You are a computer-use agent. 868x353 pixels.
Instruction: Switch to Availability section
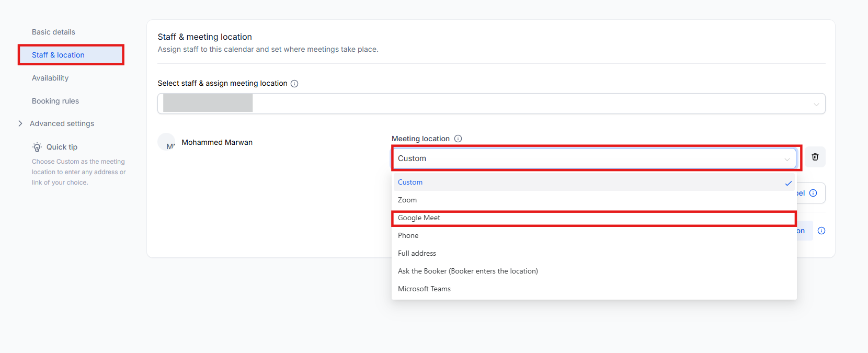click(50, 78)
